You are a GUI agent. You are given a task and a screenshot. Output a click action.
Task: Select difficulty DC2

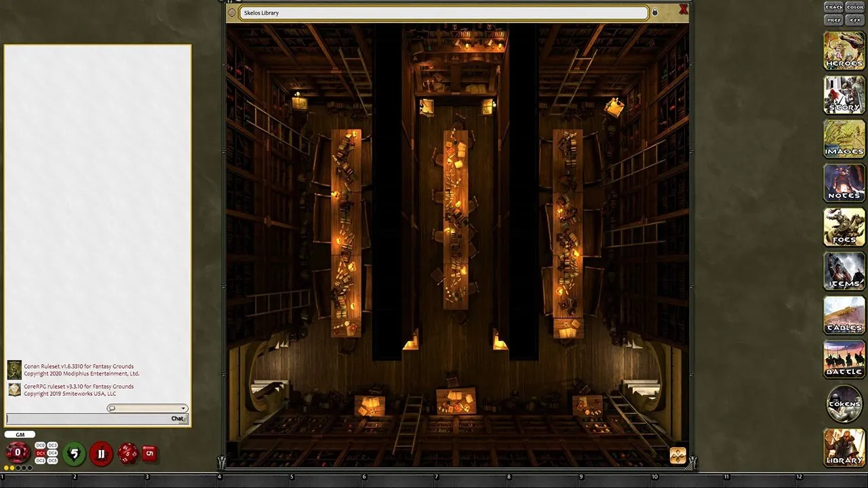[x=40, y=461]
